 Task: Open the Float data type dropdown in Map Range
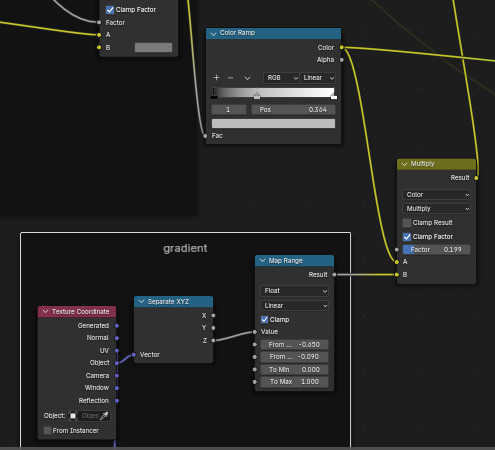coord(294,291)
